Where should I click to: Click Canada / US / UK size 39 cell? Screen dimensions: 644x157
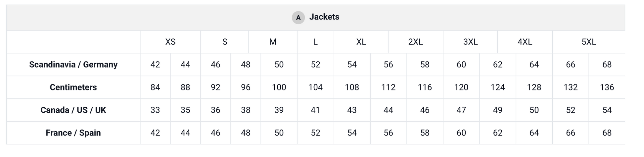tap(279, 110)
